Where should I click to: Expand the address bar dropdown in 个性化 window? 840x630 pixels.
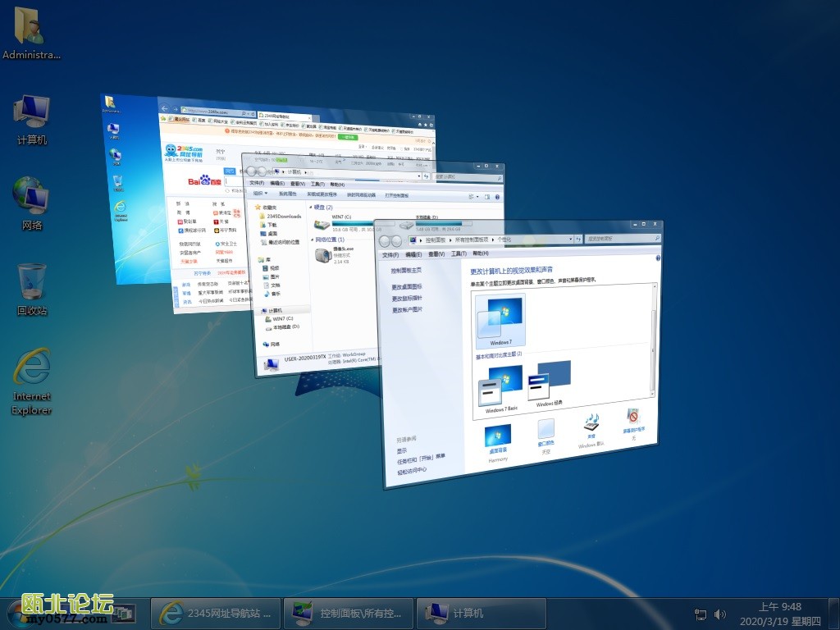click(570, 239)
